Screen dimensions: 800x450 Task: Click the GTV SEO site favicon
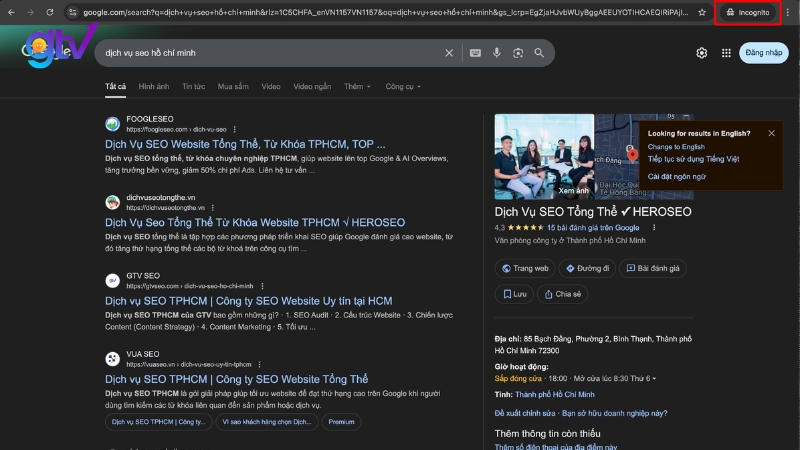112,281
